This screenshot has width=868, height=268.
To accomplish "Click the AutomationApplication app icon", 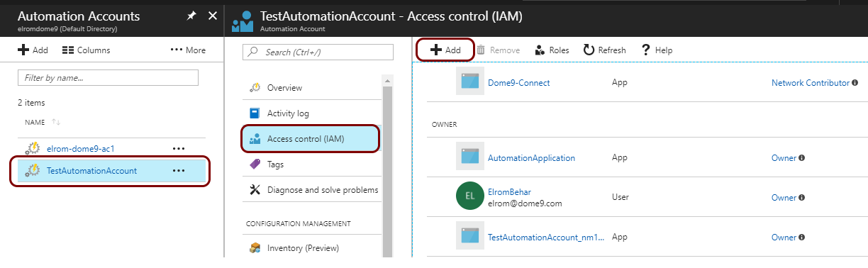I will 469,157.
